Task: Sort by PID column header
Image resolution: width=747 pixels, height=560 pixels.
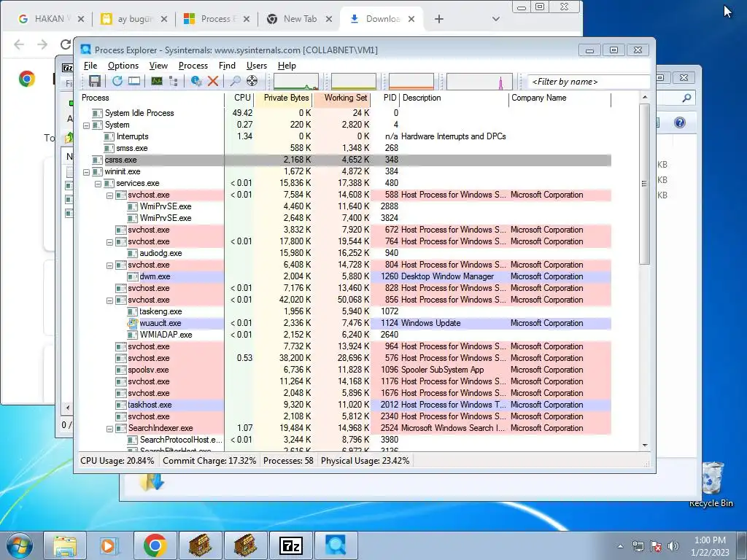Action: point(387,98)
